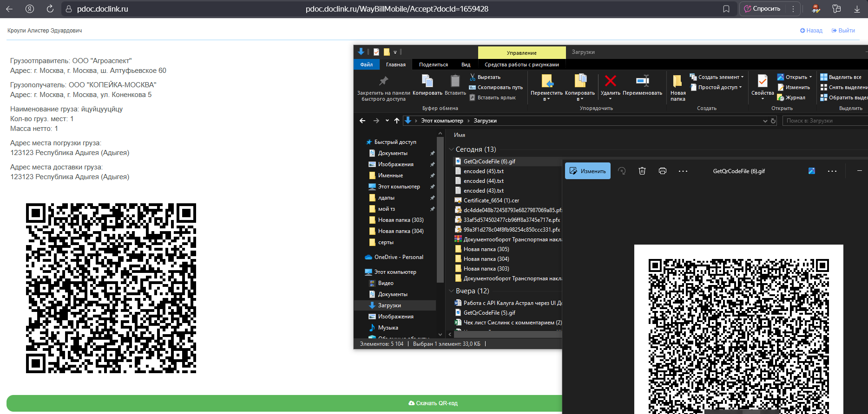The height and width of the screenshot is (414, 868).
Task: Click the QR code image on the web page
Action: click(111, 288)
